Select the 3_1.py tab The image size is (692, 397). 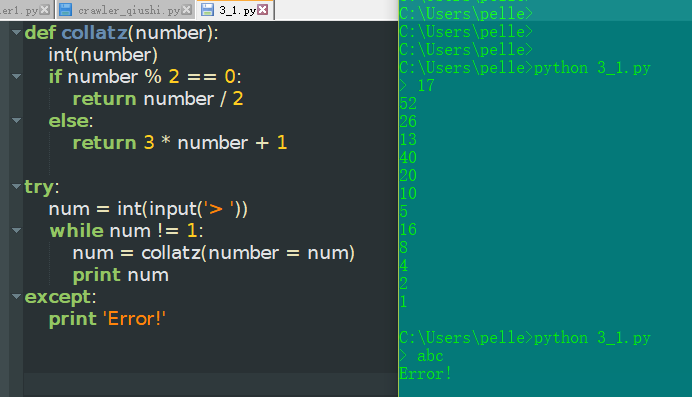click(x=237, y=10)
